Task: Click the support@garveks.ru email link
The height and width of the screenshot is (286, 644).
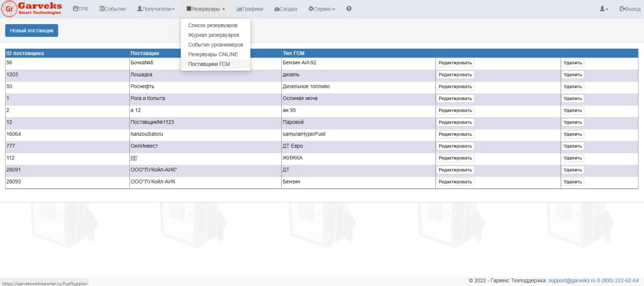Action: (572, 280)
